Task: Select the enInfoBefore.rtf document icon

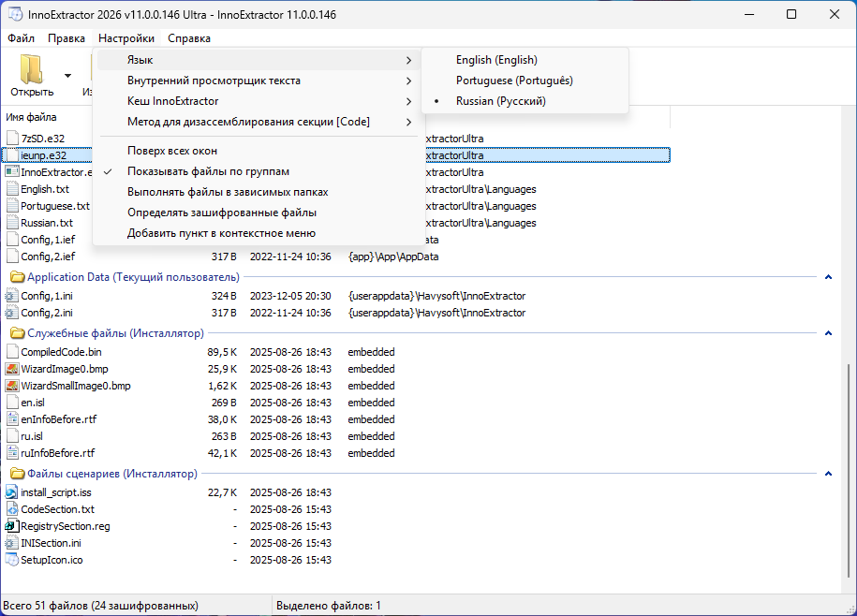Action: tap(12, 419)
